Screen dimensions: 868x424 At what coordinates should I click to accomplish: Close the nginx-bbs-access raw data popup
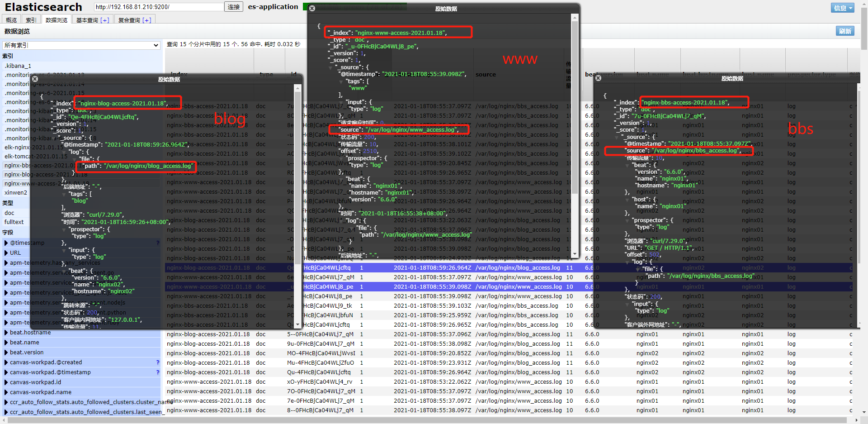pyautogui.click(x=598, y=78)
